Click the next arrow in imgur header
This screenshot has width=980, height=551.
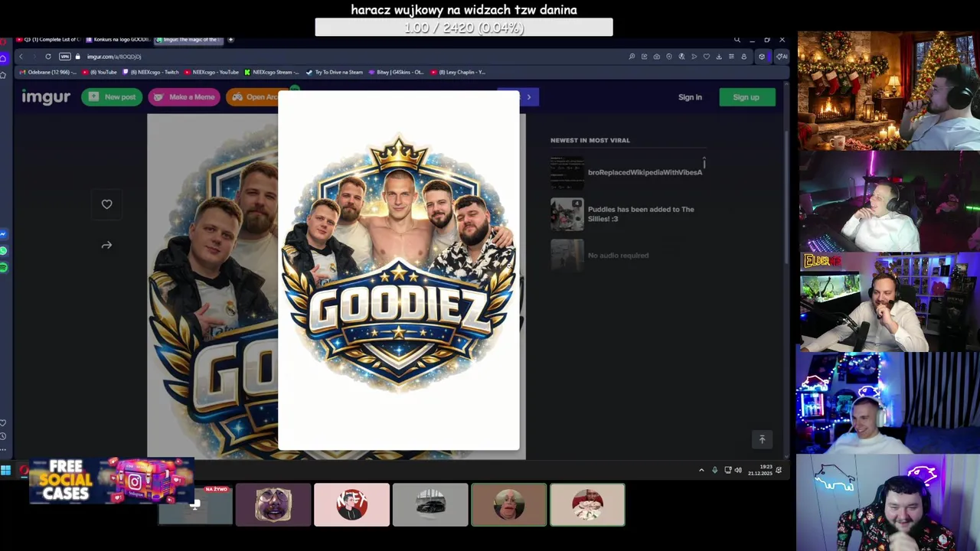point(528,97)
